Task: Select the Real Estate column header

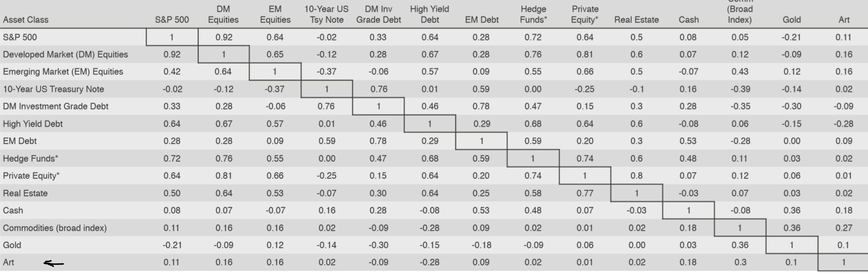Action: (x=636, y=20)
